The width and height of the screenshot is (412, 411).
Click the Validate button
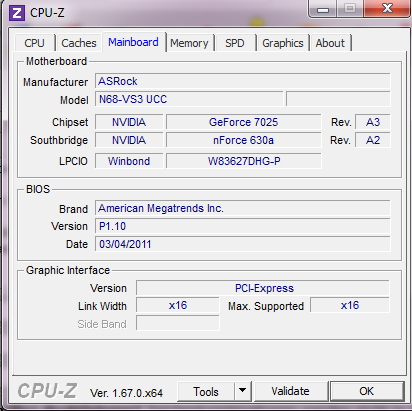point(290,391)
